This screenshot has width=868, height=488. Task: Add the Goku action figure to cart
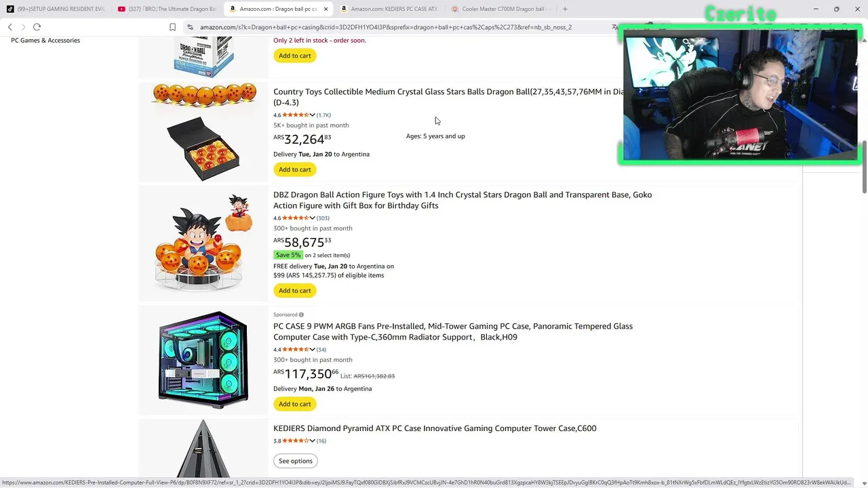(295, 291)
